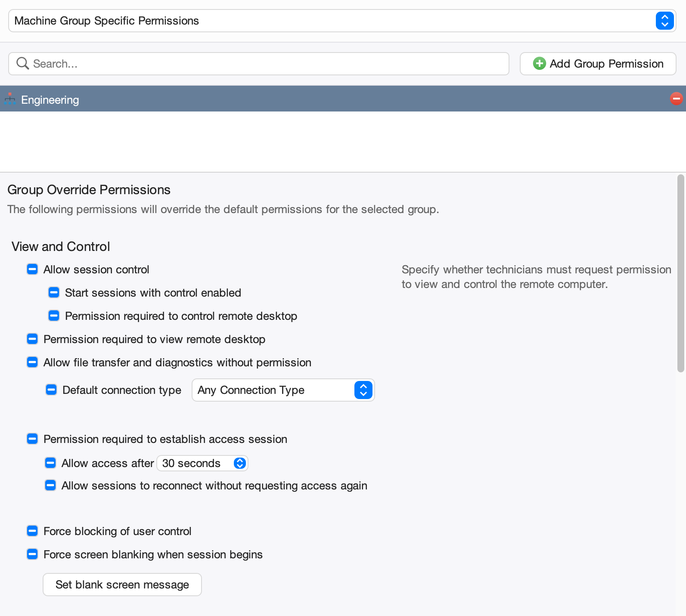Click the permissions panel vertical scrollbar
The image size is (686, 616).
(680, 273)
